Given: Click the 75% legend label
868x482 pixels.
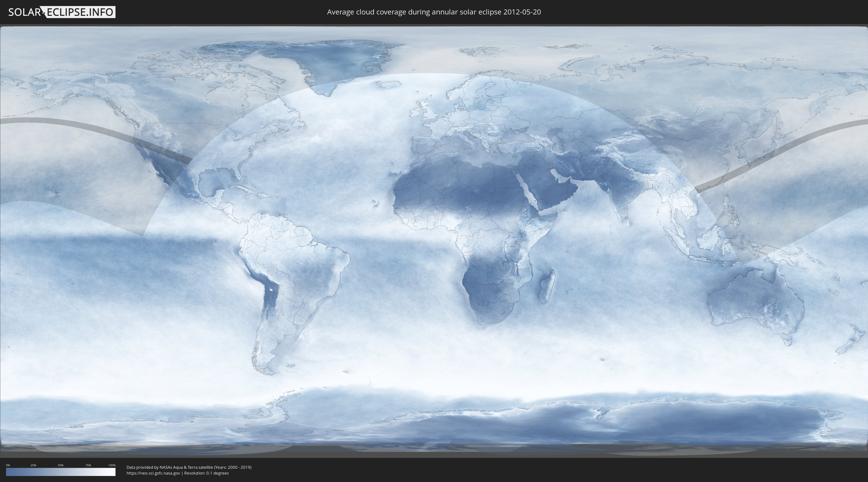Looking at the screenshot, I should (x=88, y=465).
